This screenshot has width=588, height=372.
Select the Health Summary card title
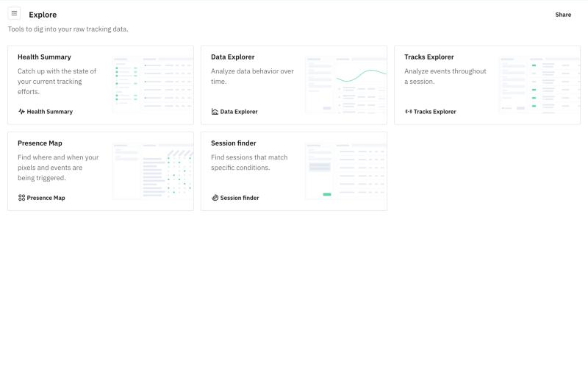(x=44, y=57)
